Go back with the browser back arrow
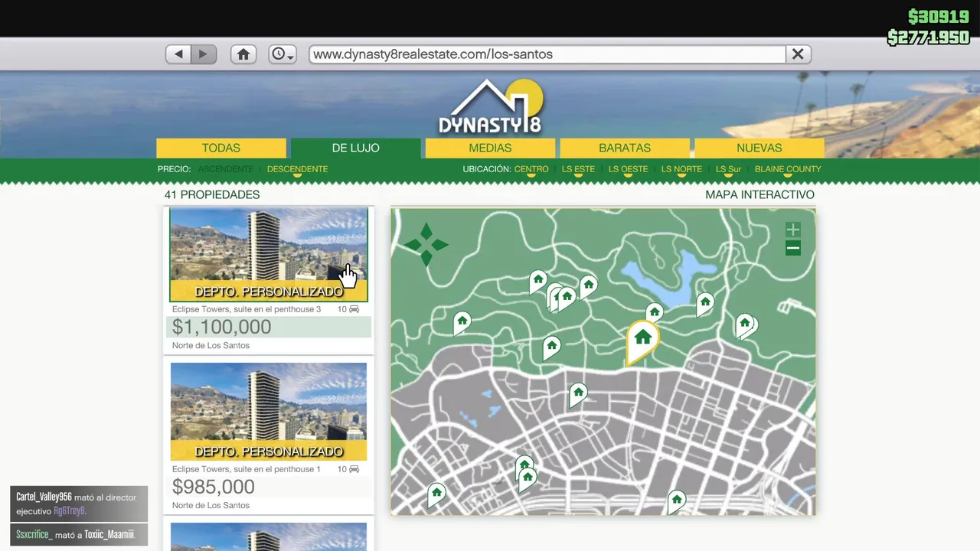This screenshot has width=980, height=551. click(x=178, y=54)
